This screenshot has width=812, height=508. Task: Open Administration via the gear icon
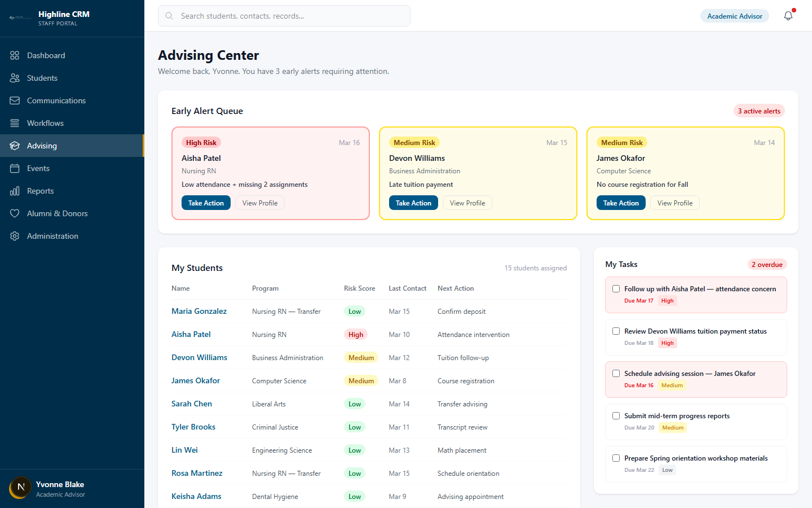[x=15, y=236]
